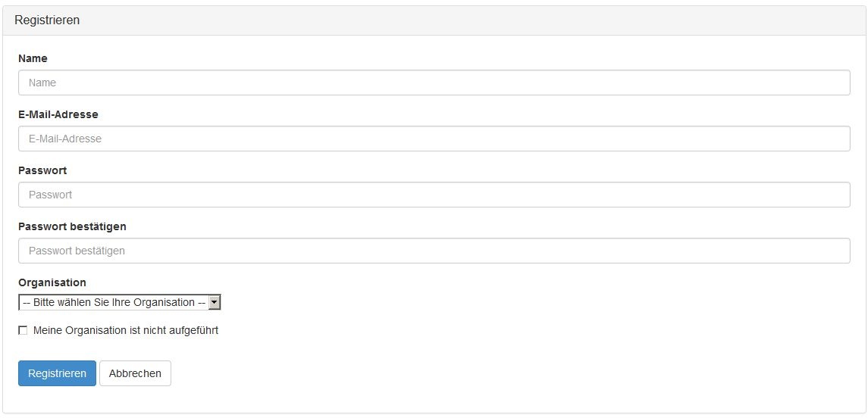This screenshot has width=868, height=418.
Task: Click the gray 'Name' placeholder text
Action: click(x=42, y=83)
